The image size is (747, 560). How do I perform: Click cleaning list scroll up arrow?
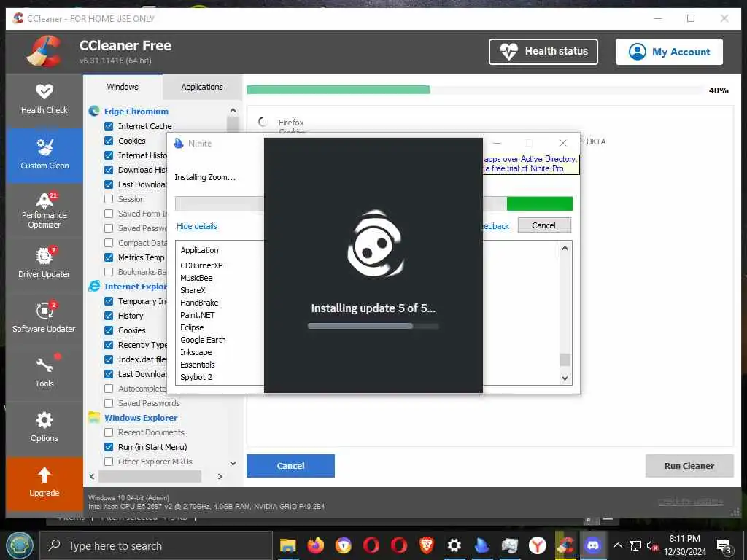(233, 111)
